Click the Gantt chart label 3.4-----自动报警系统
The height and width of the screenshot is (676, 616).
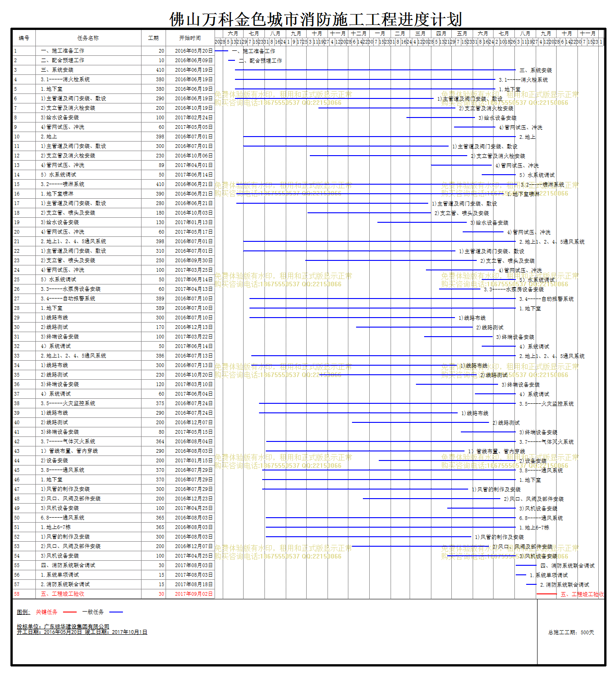pyautogui.click(x=547, y=299)
